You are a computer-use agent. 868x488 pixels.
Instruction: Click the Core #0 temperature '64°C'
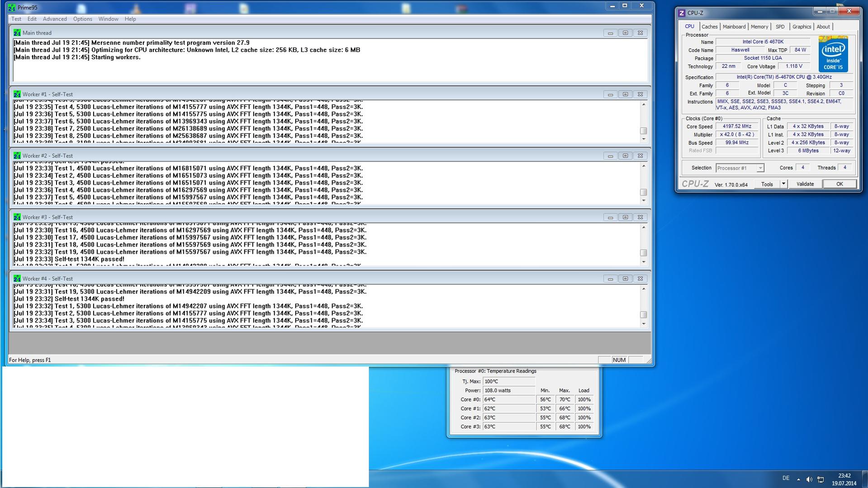tap(509, 399)
